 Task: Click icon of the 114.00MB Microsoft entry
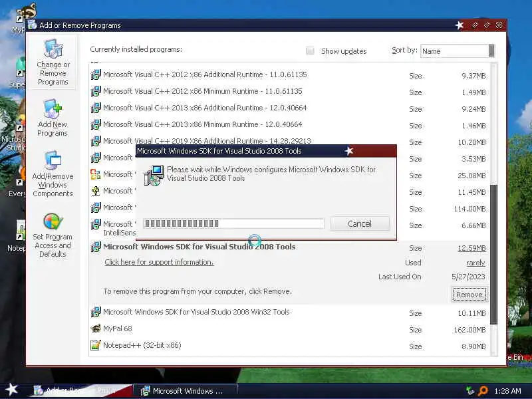(96, 207)
